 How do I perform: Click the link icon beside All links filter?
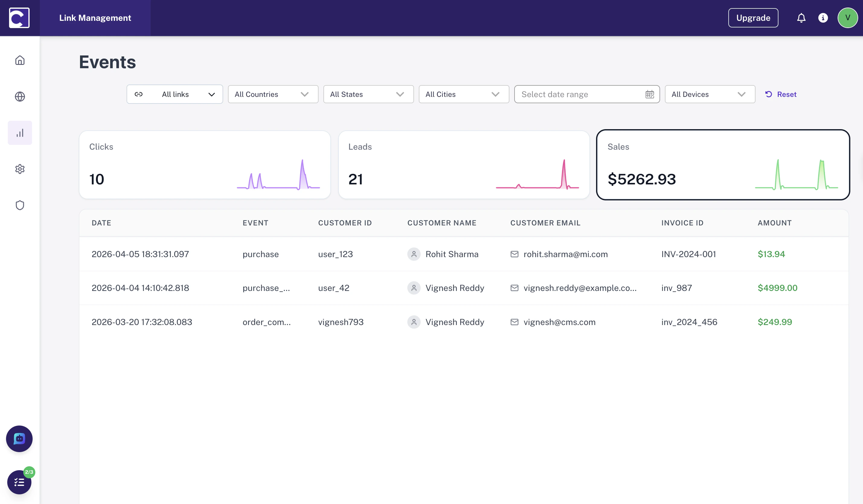point(139,94)
